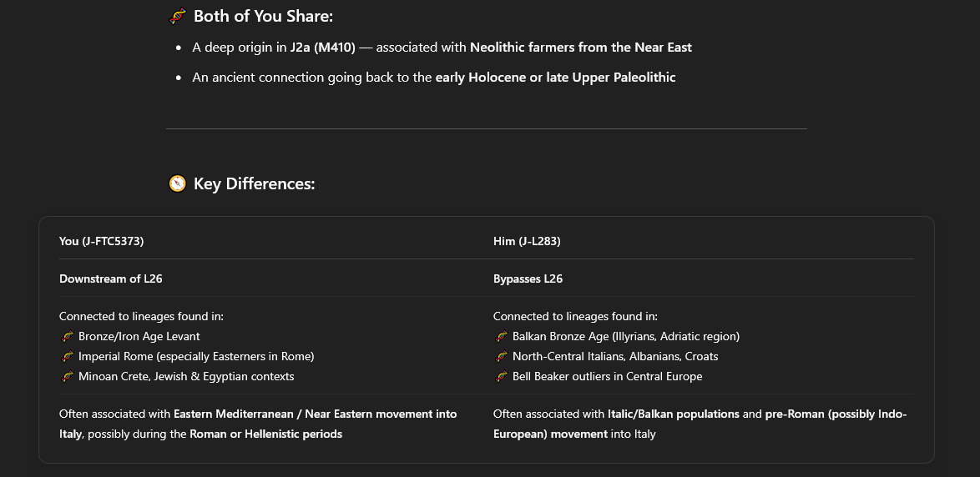This screenshot has height=477, width=980.
Task: Click the DNA emoji beside Both of You Share
Action: click(x=178, y=16)
